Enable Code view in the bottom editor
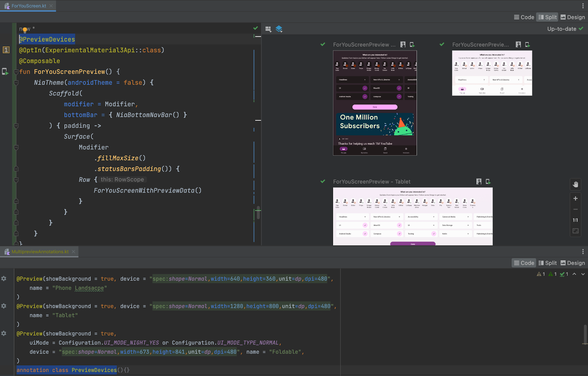This screenshot has width=588, height=376. coord(524,263)
